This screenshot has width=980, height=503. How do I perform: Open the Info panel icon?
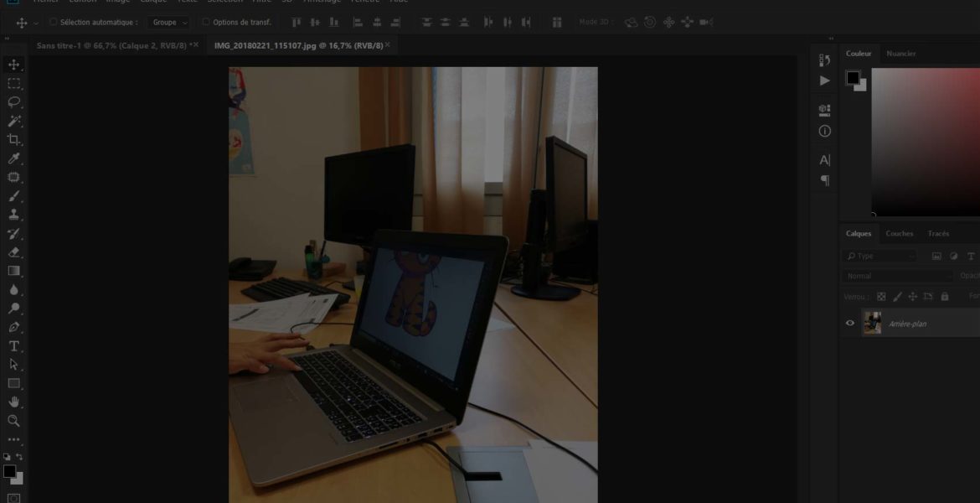[825, 132]
